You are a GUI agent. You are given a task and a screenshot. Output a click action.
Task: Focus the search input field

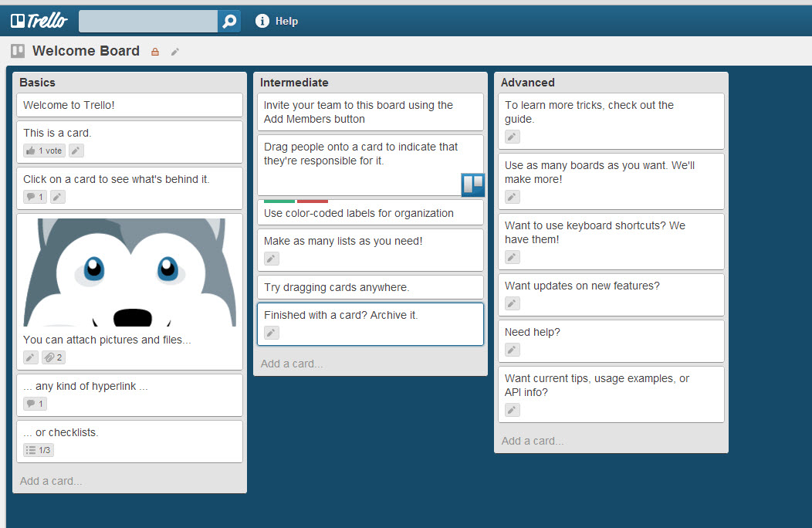(x=148, y=21)
